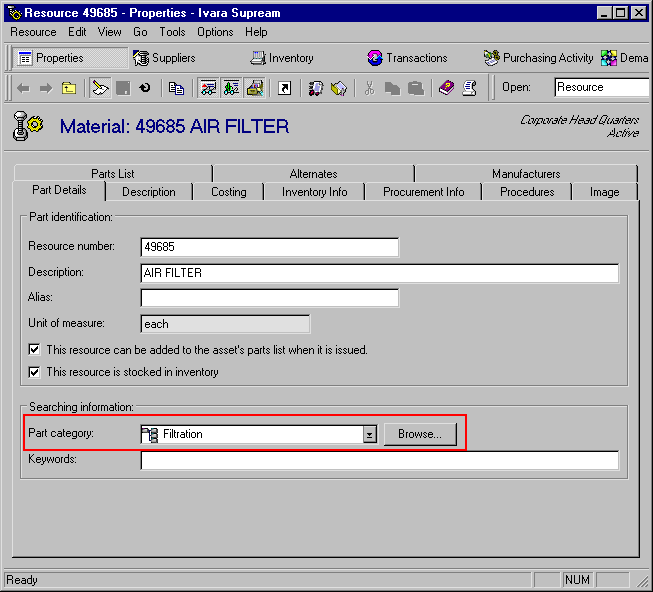Open the Resource menu
Screen dimensions: 653x592
coord(33,32)
